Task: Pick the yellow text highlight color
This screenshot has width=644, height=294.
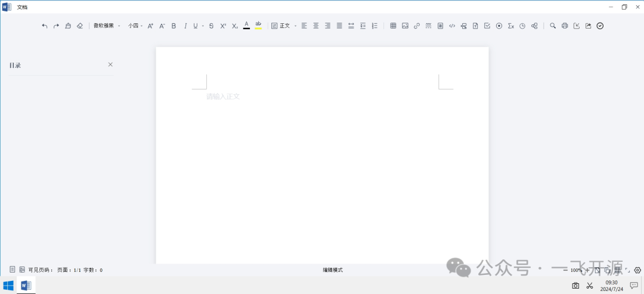Action: pyautogui.click(x=258, y=26)
